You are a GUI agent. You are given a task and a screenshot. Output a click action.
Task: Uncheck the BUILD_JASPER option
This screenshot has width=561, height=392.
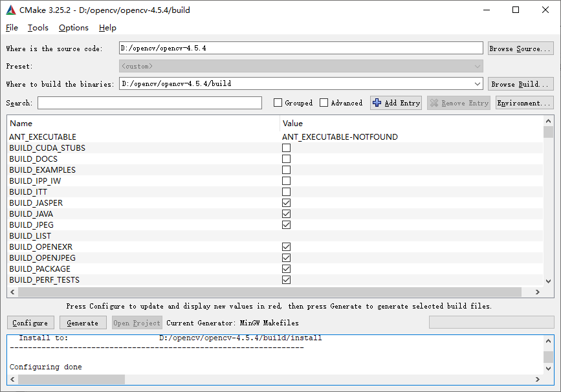286,203
